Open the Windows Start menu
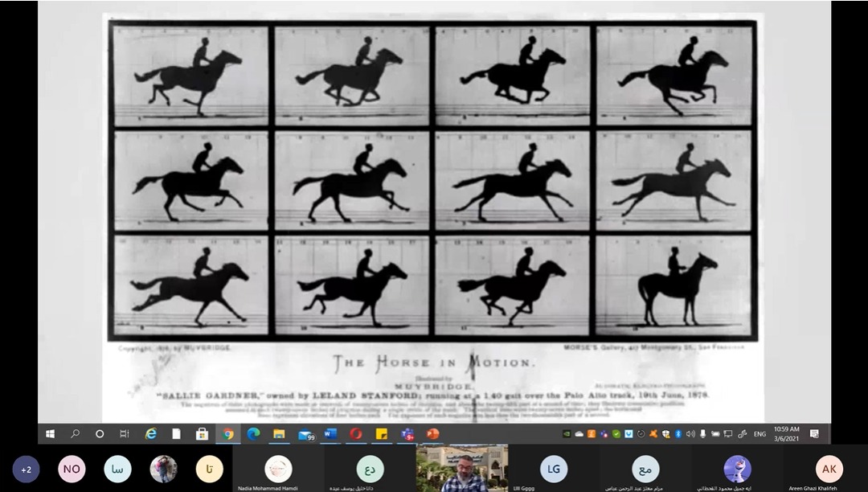 click(x=50, y=434)
